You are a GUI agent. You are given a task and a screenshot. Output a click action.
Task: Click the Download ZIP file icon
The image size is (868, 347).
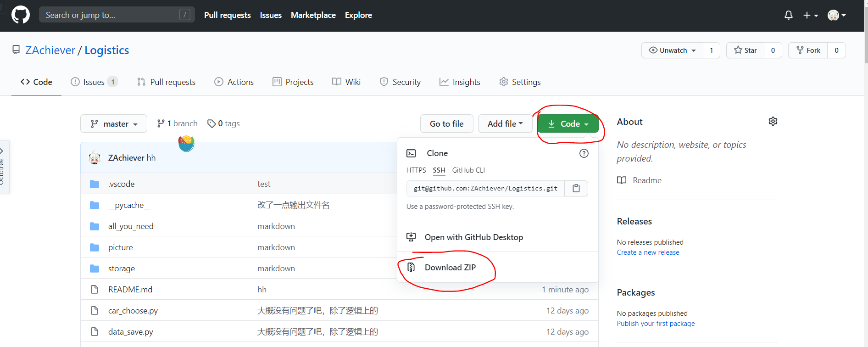tap(411, 267)
